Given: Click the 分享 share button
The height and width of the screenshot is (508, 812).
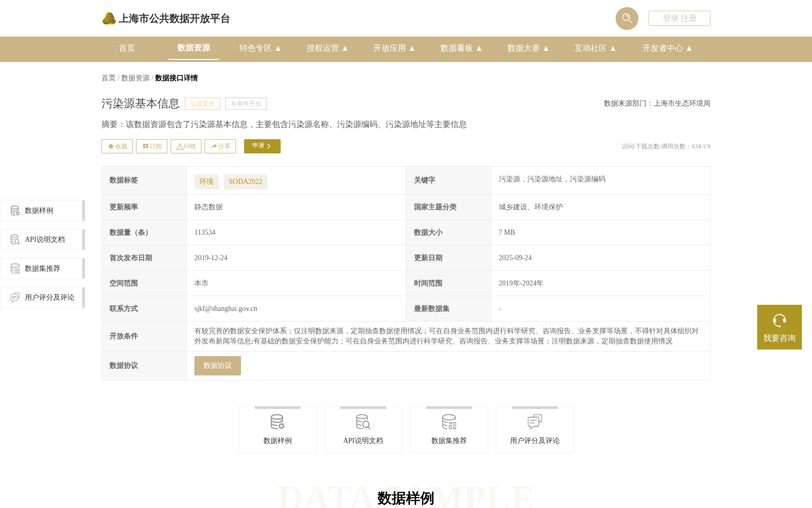Looking at the screenshot, I should [x=220, y=146].
